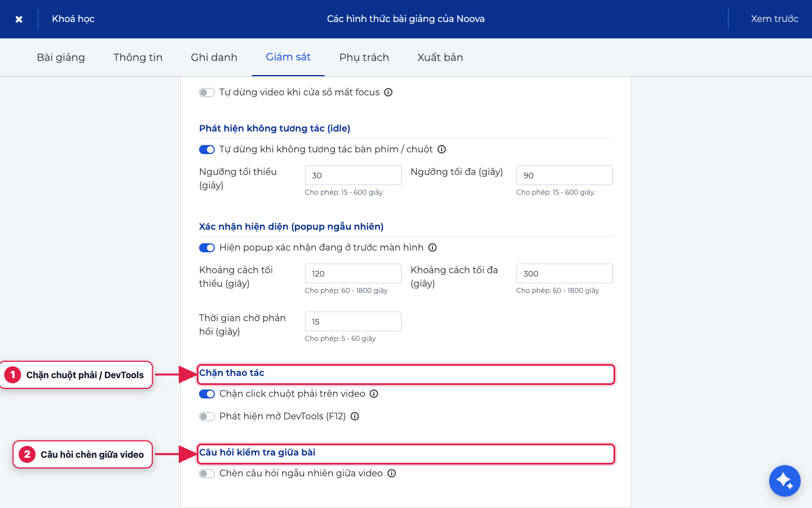The image size is (812, 508).
Task: Enable inserting random questions mid-video
Action: coord(207,474)
